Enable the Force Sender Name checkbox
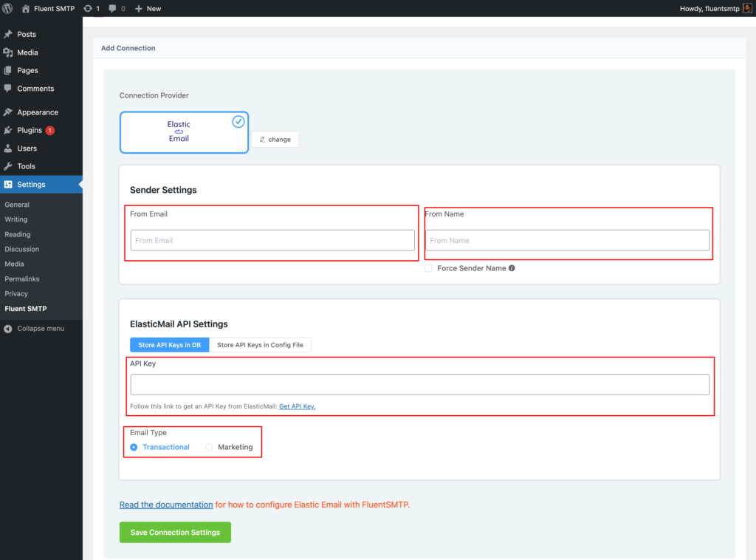The image size is (756, 560). click(x=428, y=268)
